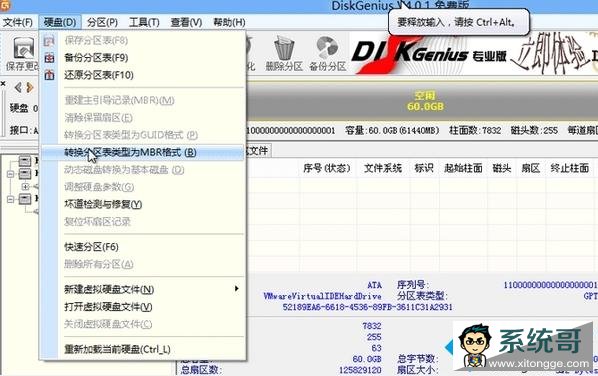This screenshot has height=376, width=598.
Task: Click the next disk right arrow
Action: 30,87
